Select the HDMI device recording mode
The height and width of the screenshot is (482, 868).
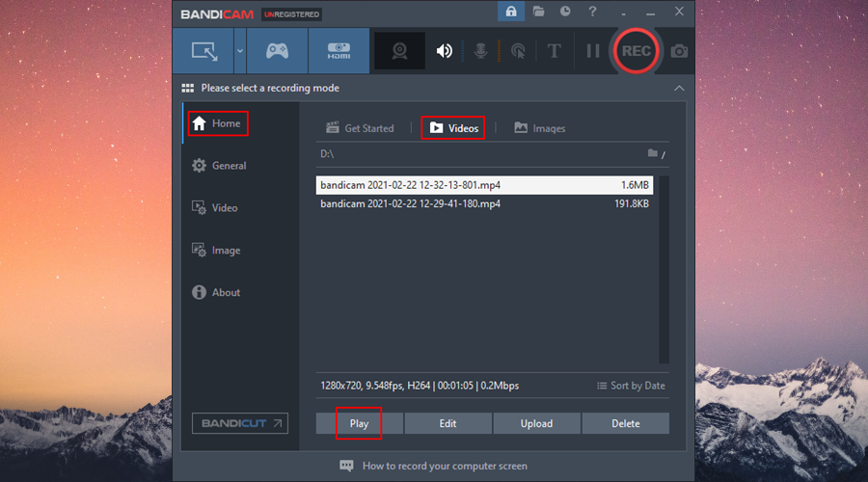tap(339, 51)
